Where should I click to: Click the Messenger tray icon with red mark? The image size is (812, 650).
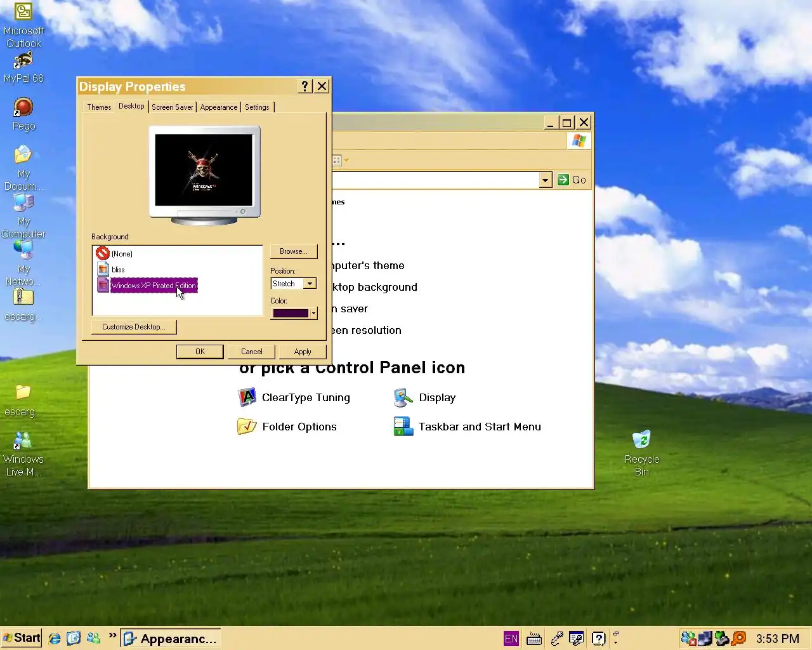(688, 639)
